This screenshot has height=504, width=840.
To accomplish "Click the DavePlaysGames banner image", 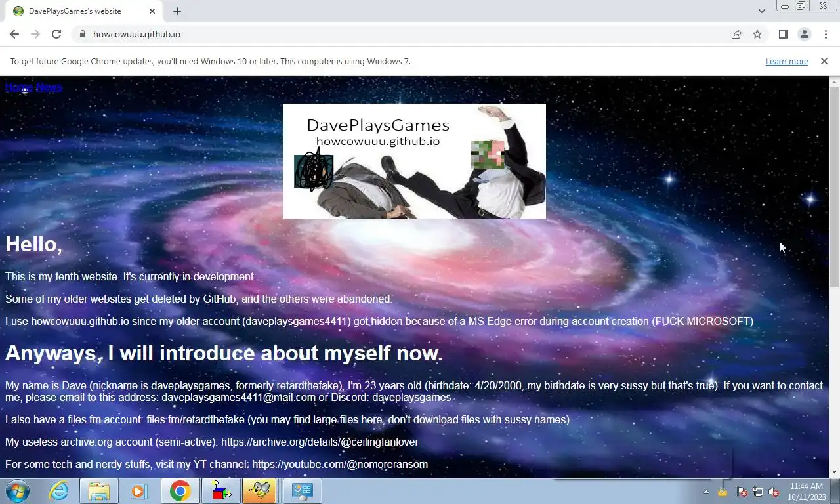I will [415, 161].
